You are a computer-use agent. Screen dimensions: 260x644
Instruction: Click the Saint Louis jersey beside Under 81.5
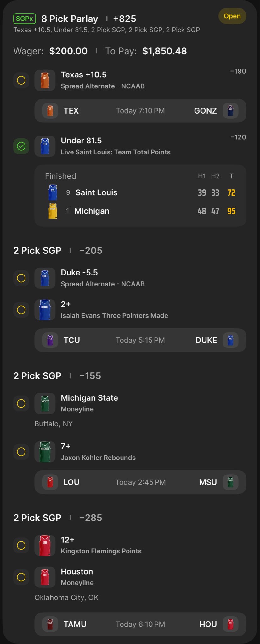pyautogui.click(x=45, y=146)
